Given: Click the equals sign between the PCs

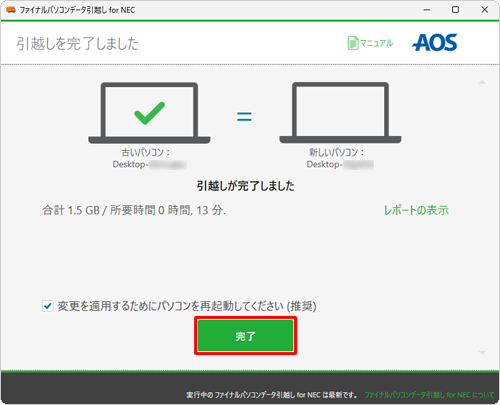Looking at the screenshot, I should pyautogui.click(x=244, y=116).
